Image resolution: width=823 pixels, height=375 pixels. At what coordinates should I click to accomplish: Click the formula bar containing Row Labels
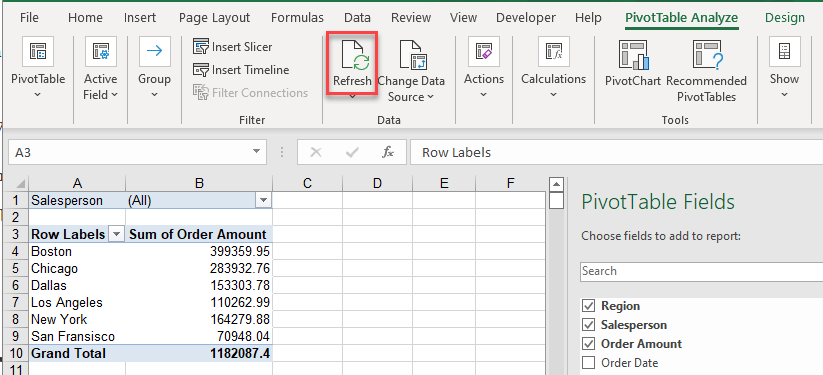point(616,153)
